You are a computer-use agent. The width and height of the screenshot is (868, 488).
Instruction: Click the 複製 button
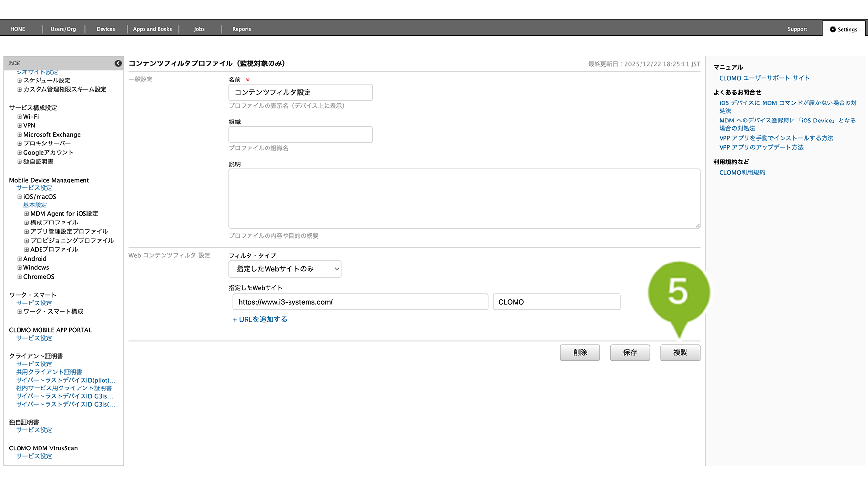pos(680,352)
